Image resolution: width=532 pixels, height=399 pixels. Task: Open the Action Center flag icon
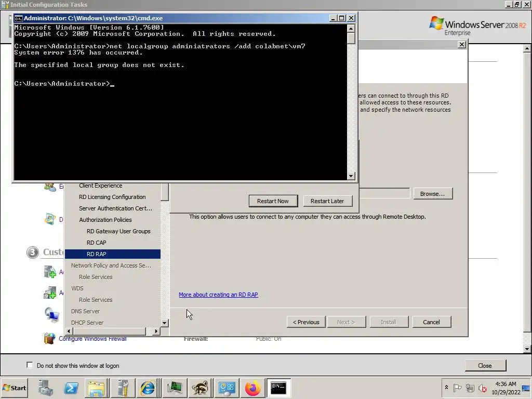[457, 388]
